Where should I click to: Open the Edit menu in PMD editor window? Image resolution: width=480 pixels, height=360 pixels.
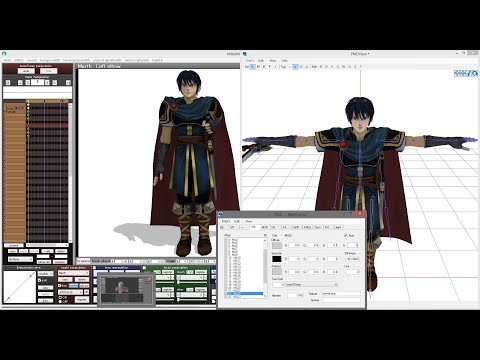click(237, 221)
